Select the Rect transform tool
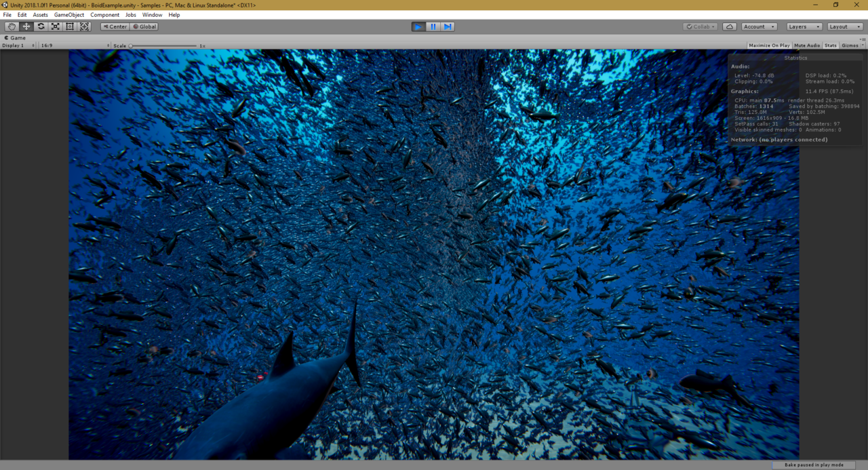868x470 pixels. coord(70,26)
